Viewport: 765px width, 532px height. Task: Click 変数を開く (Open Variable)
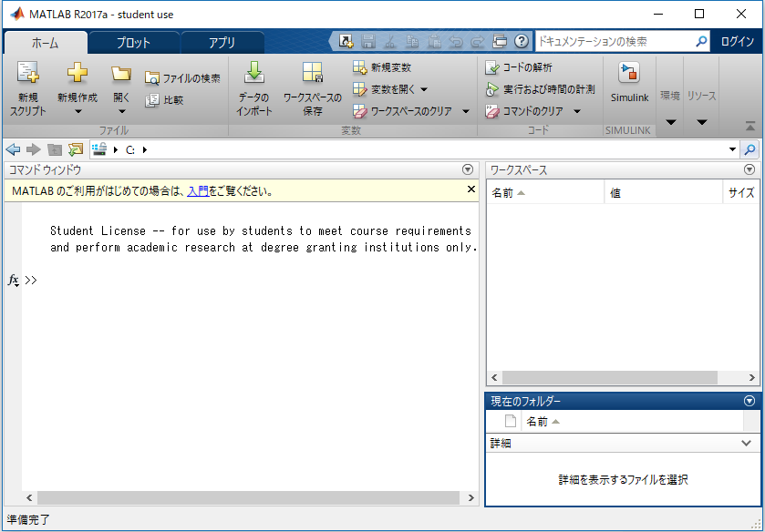384,89
